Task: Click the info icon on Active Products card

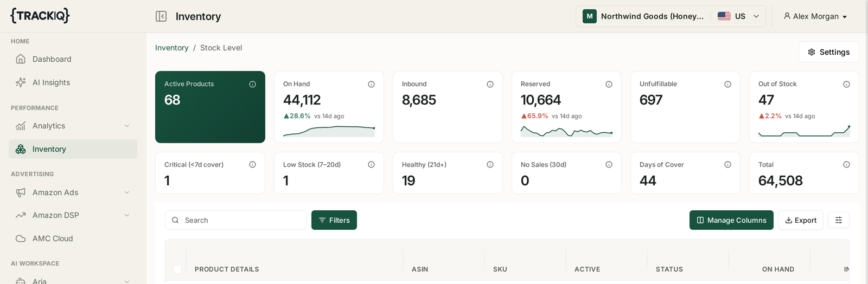Action: [252, 84]
